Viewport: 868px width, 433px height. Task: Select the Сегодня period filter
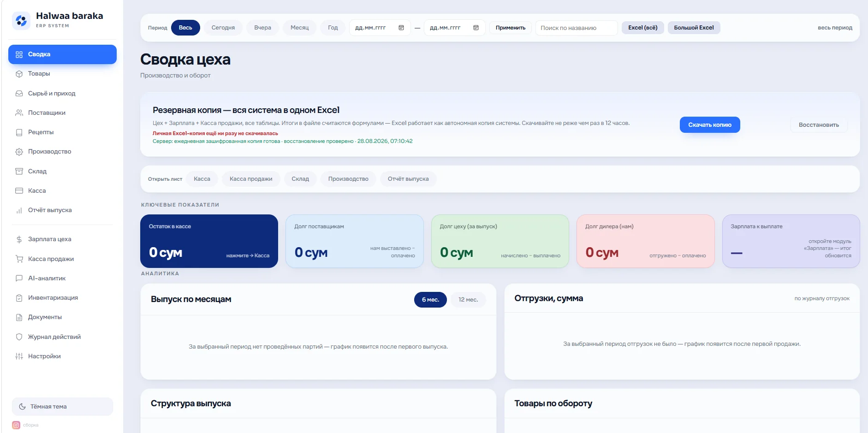pyautogui.click(x=223, y=28)
